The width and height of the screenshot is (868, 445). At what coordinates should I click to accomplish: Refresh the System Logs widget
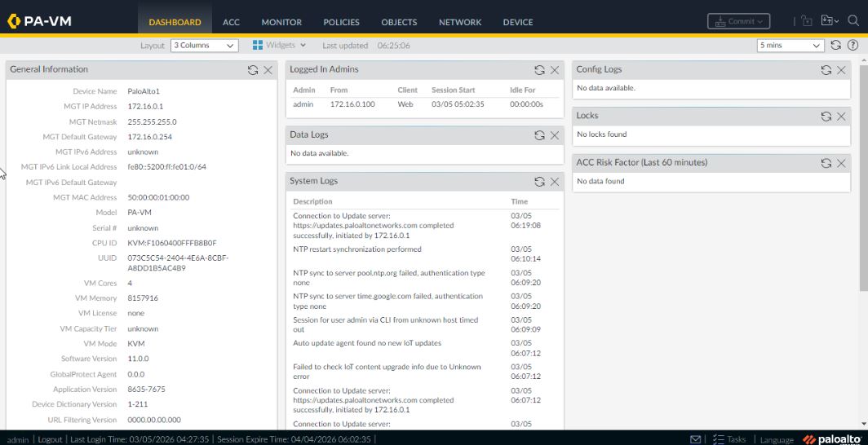click(x=539, y=182)
